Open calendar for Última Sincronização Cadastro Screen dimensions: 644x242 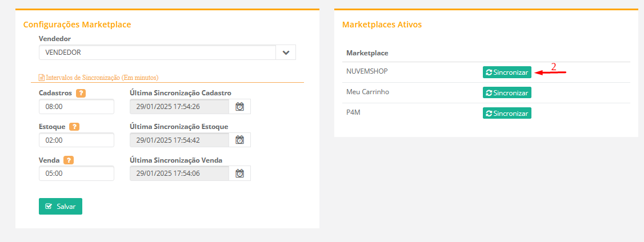(x=240, y=107)
